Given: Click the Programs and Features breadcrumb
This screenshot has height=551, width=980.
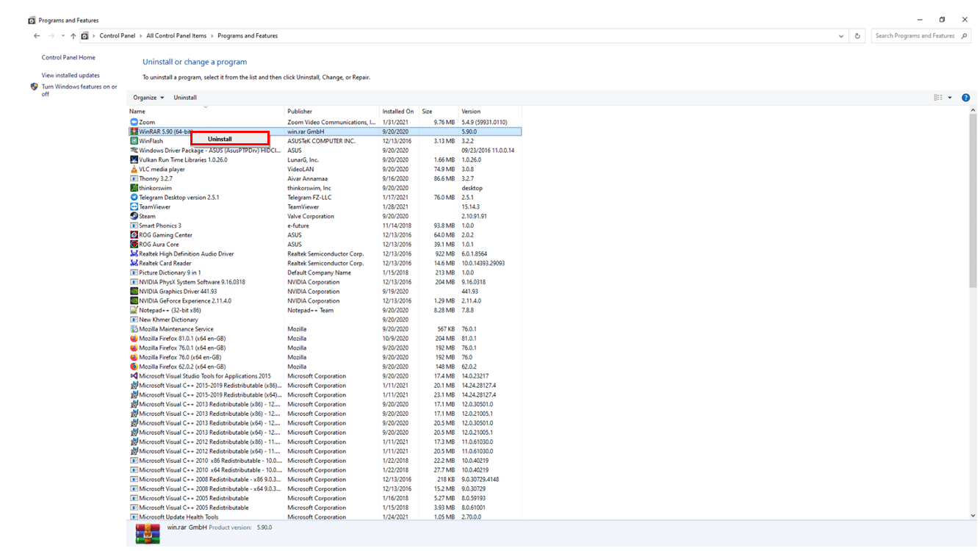Looking at the screenshot, I should pyautogui.click(x=248, y=36).
